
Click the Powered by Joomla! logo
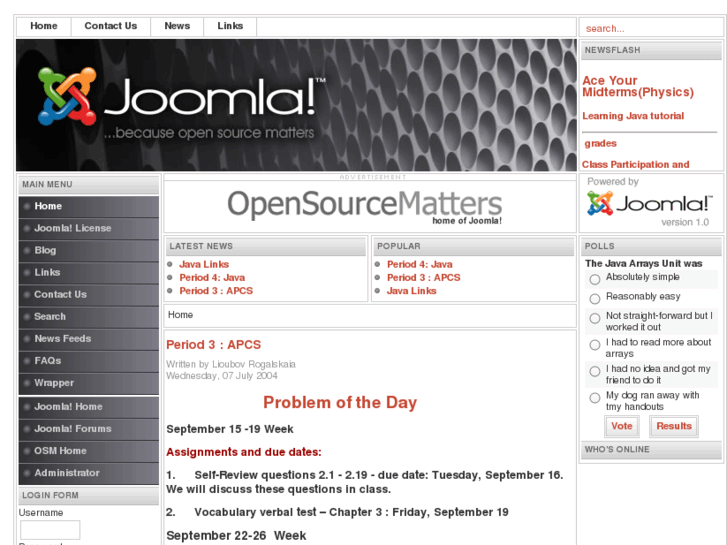click(x=649, y=204)
